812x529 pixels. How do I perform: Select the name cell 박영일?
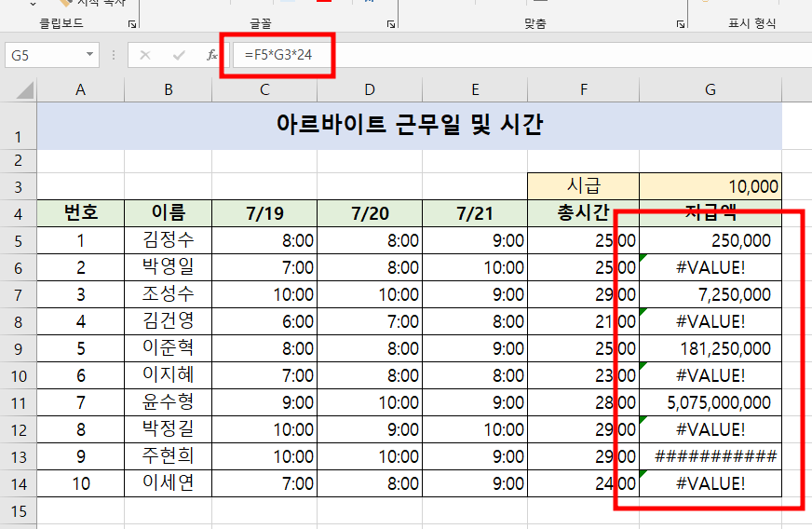[x=169, y=267]
